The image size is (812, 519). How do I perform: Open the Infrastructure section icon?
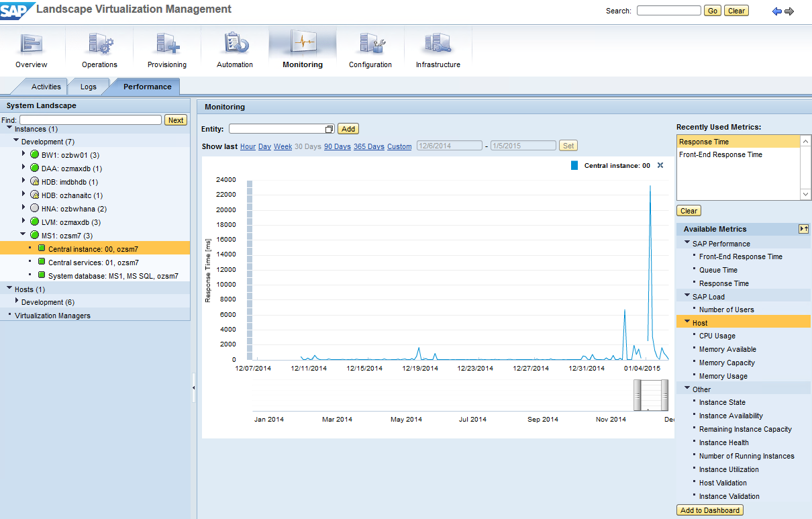point(438,44)
